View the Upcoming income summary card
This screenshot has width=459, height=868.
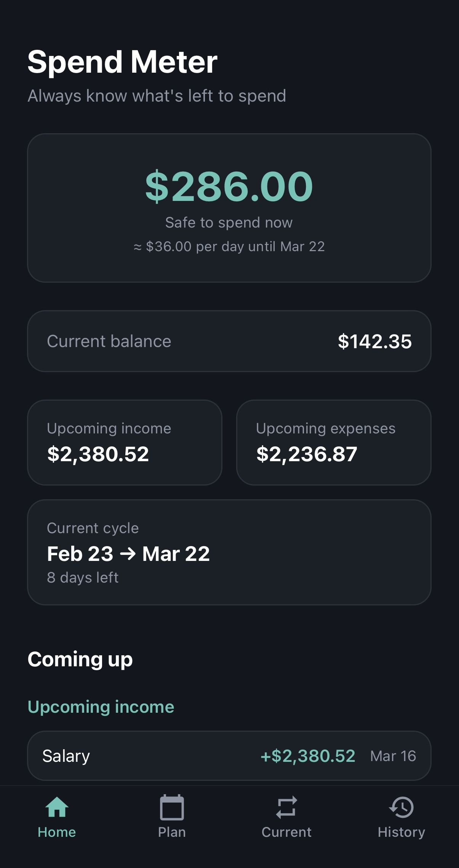pos(125,442)
